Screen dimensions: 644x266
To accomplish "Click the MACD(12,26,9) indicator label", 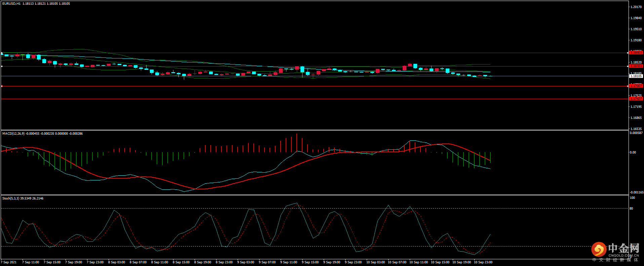I will pyautogui.click(x=13, y=134).
